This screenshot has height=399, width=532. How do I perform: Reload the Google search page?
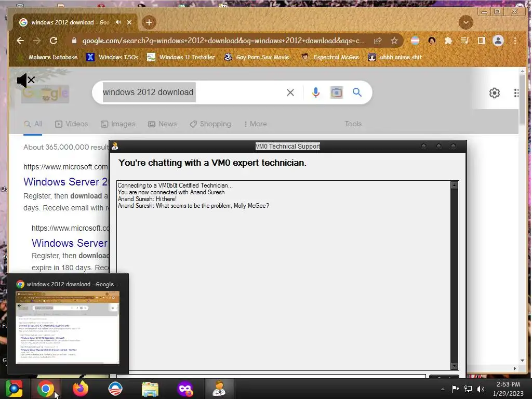tap(54, 41)
